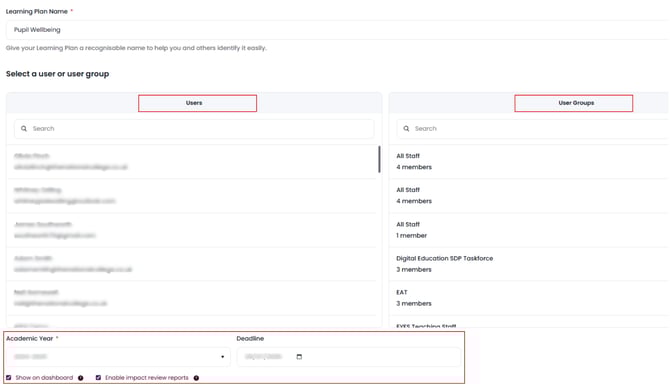Image resolution: width=670 pixels, height=389 pixels.
Task: Toggle the Show on dashboard checkbox
Action: (9, 377)
